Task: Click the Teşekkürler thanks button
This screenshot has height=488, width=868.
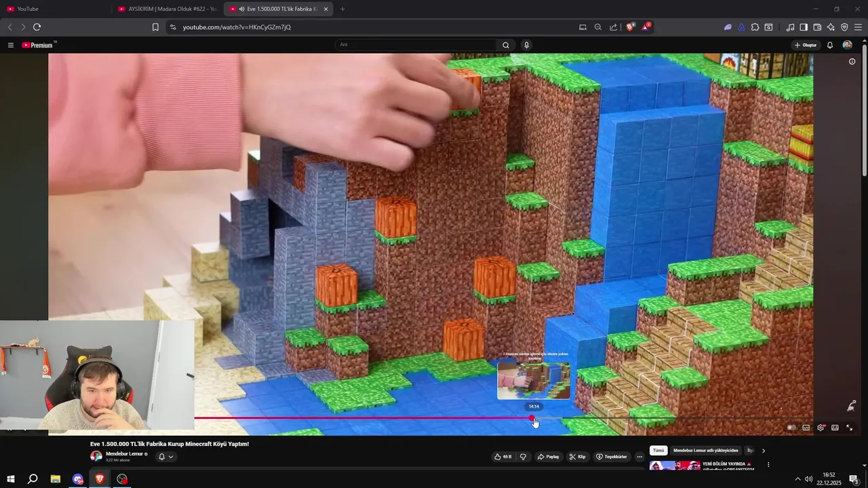Action: pos(611,457)
